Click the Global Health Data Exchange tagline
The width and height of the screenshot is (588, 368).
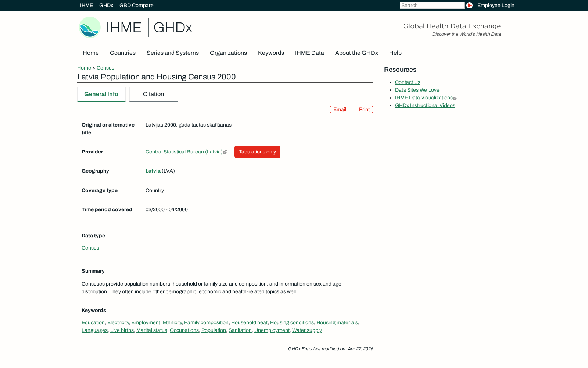point(452,26)
